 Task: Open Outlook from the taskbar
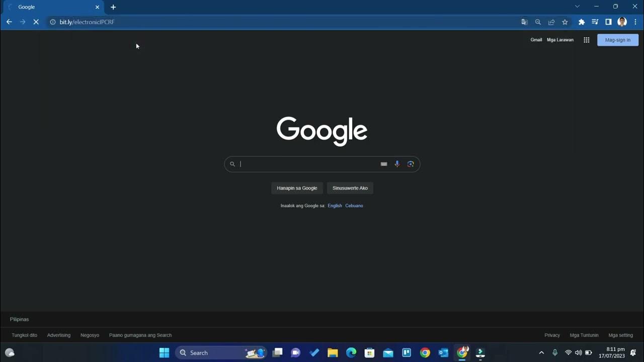443,353
